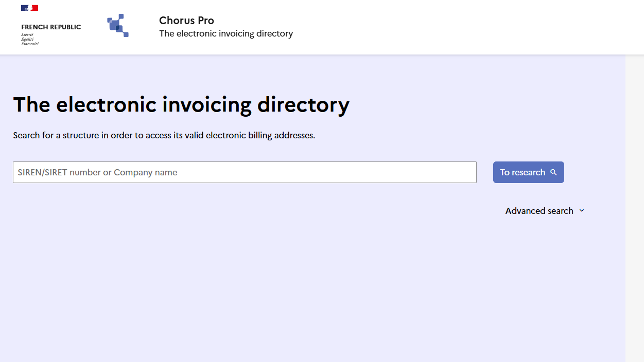
Task: Click the Chorus Pro header title
Action: pos(186,21)
